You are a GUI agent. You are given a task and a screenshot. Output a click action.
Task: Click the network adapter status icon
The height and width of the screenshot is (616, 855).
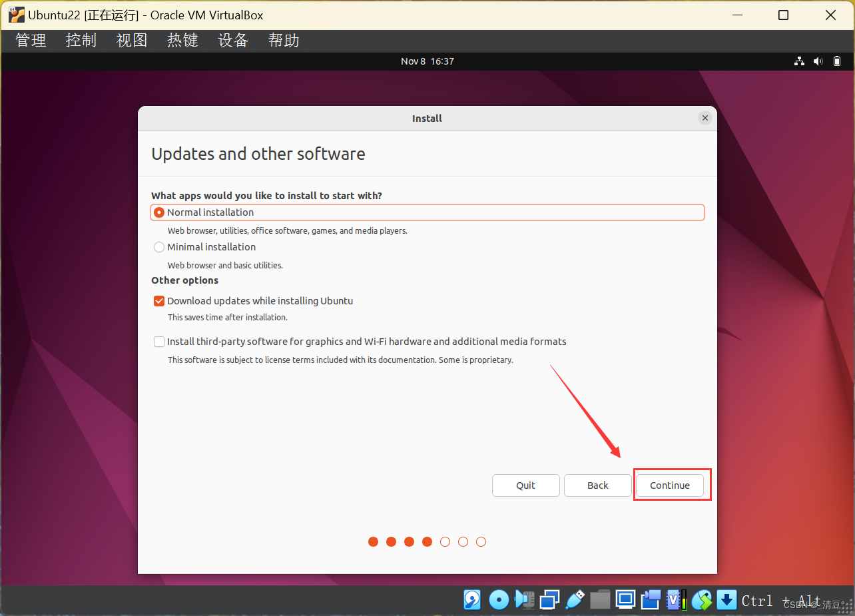(x=550, y=600)
